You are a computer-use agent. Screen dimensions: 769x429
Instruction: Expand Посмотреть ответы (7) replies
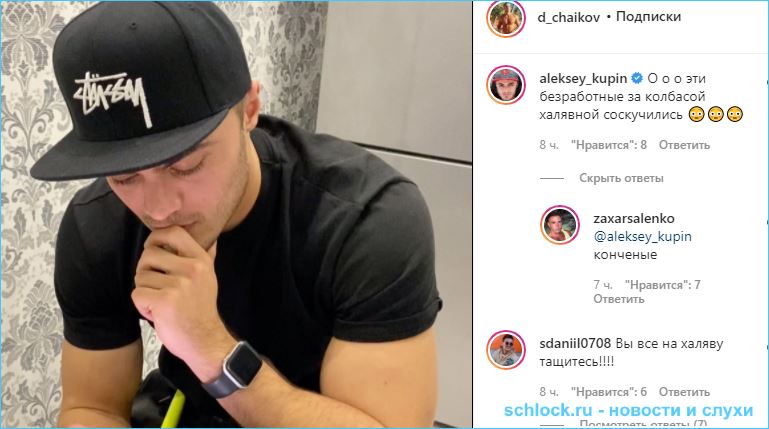click(x=642, y=424)
